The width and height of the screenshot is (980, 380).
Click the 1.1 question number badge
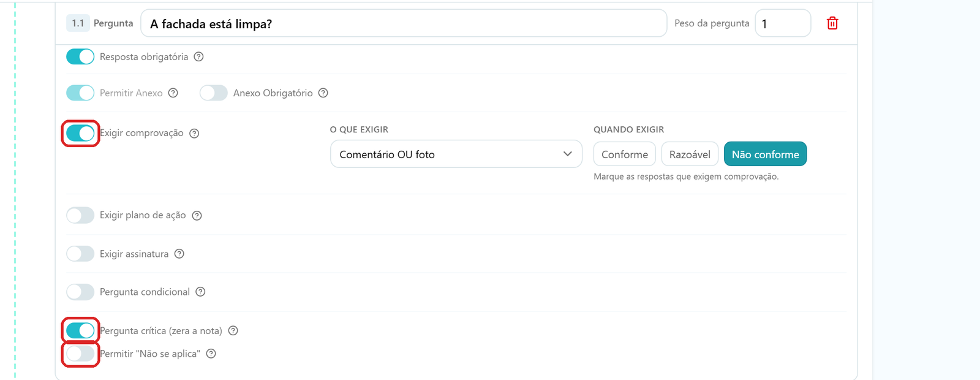78,23
